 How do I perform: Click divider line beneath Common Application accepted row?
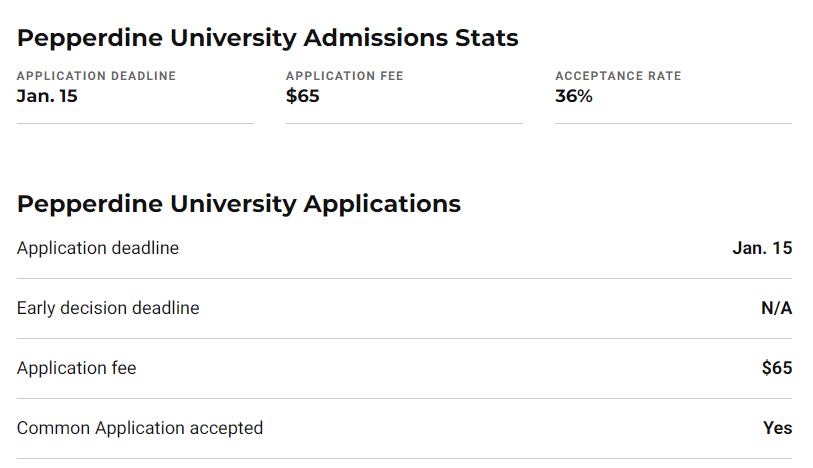[x=404, y=458]
